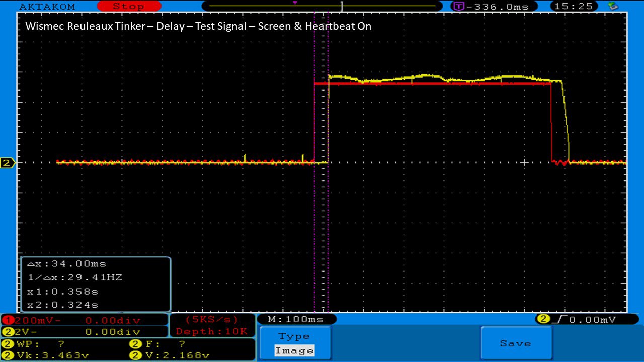Viewport: 644px width, 362px height.
Task: Click the 5KS/s sample rate readout
Action: pyautogui.click(x=212, y=319)
